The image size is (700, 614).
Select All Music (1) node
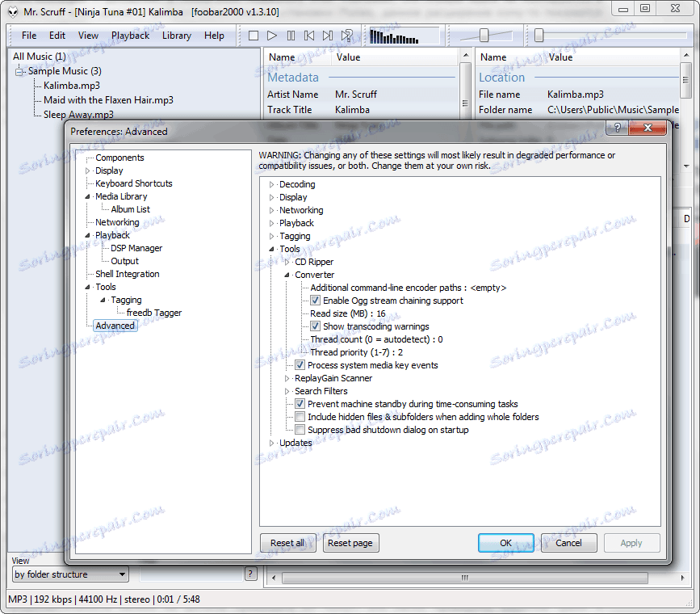tap(40, 57)
